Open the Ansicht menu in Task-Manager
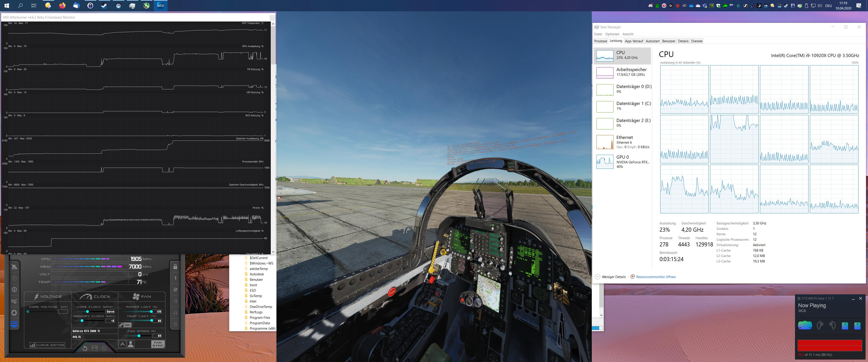868x362 pixels. pyautogui.click(x=628, y=34)
